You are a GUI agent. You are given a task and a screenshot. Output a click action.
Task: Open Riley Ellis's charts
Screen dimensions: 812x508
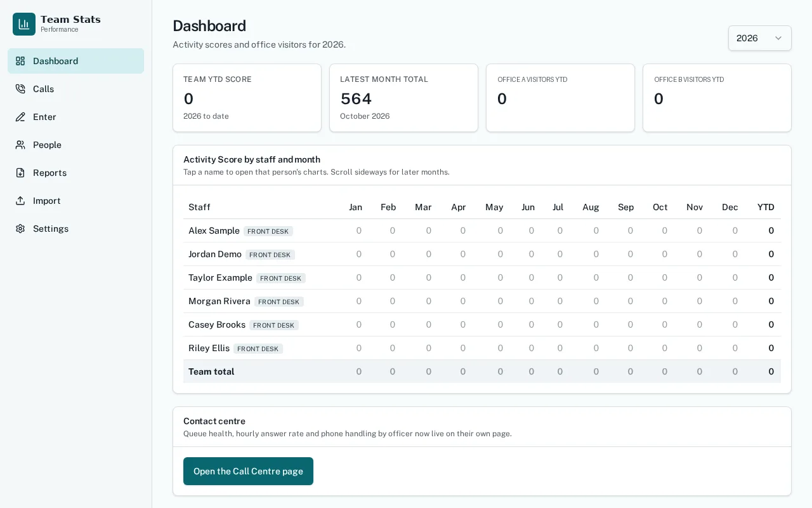209,348
